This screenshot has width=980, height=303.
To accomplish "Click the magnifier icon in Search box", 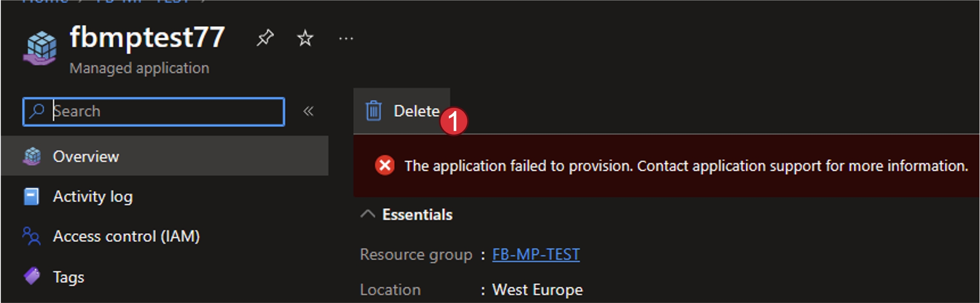I will click(37, 111).
